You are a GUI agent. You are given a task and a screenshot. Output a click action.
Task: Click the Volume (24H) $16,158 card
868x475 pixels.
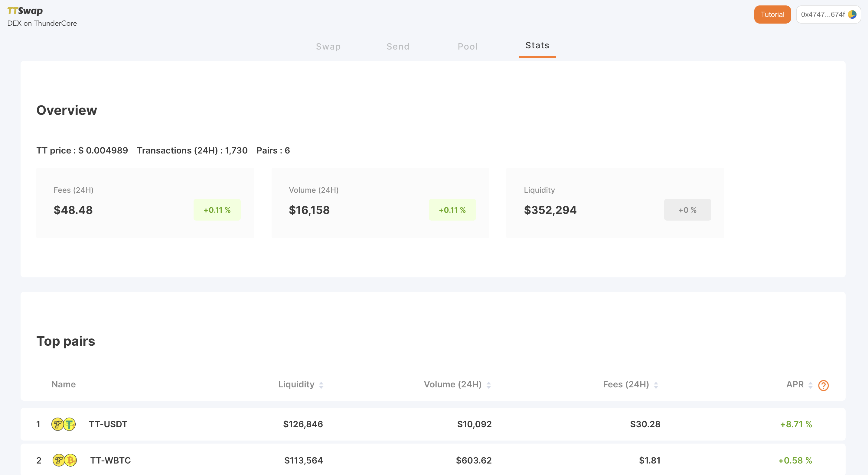[380, 203]
